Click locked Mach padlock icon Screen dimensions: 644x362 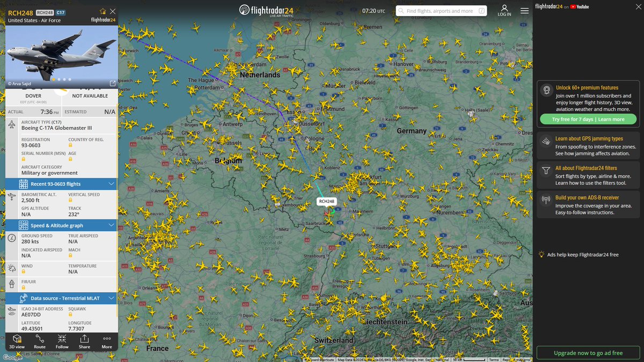point(70,256)
